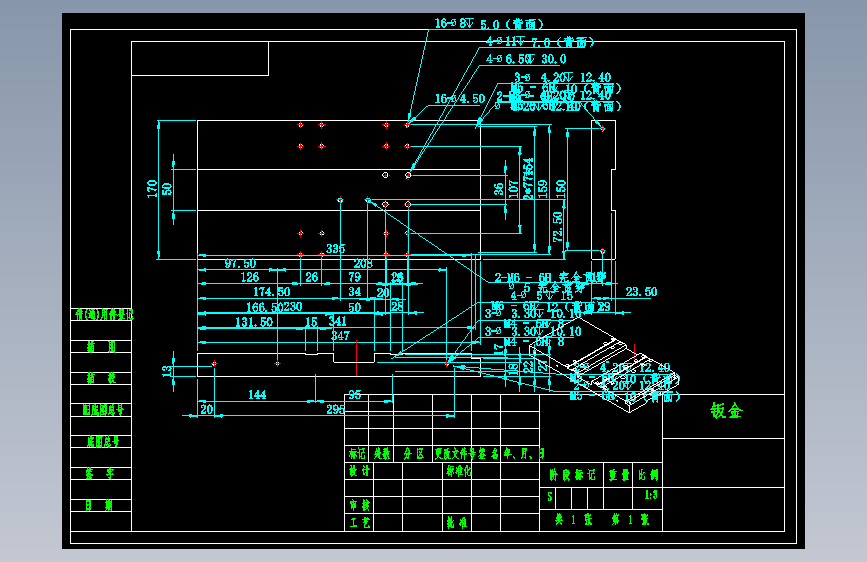Click the '批准' label
This screenshot has height=562, width=867.
pyautogui.click(x=457, y=522)
